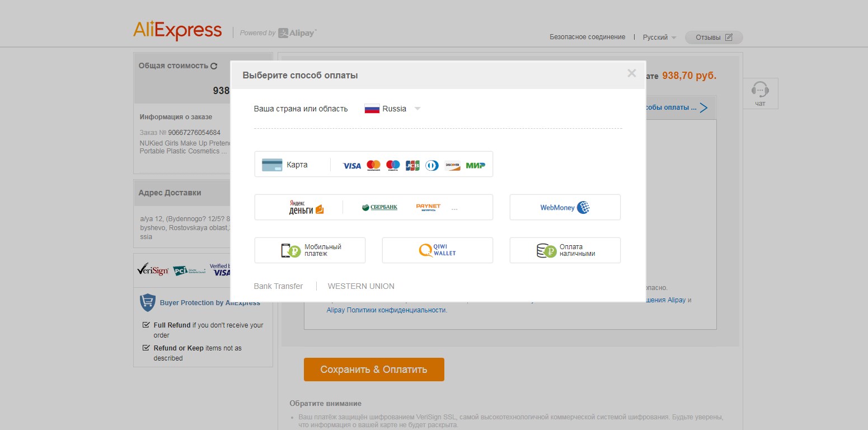This screenshot has height=430, width=868.
Task: Click the MIR card logo
Action: coord(475,166)
